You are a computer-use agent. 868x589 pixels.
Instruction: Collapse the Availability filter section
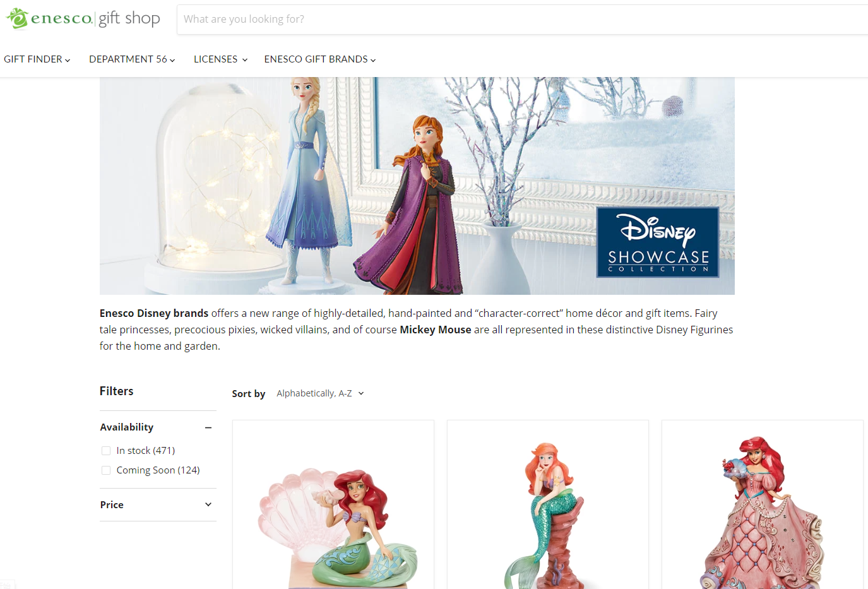pos(158,427)
